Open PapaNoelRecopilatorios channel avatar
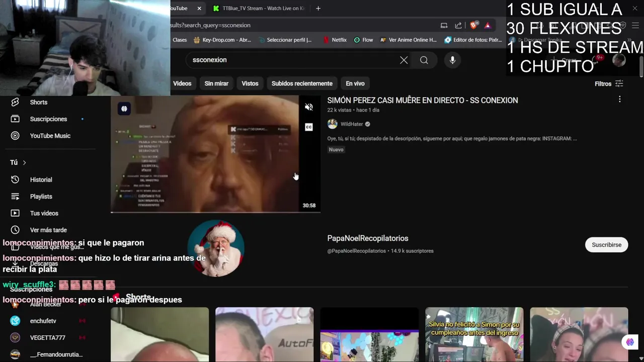Image resolution: width=644 pixels, height=362 pixels. (216, 248)
